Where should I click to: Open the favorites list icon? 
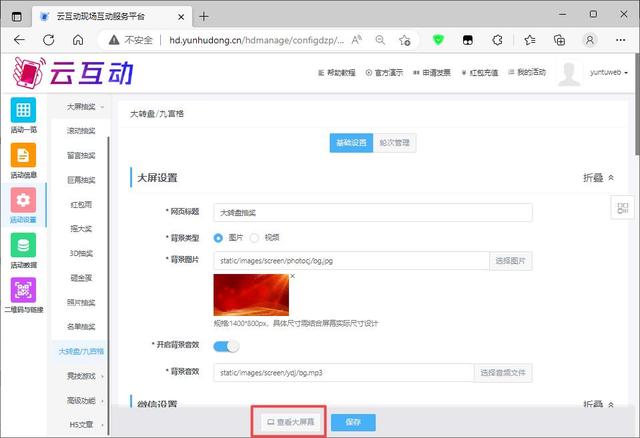tap(530, 40)
